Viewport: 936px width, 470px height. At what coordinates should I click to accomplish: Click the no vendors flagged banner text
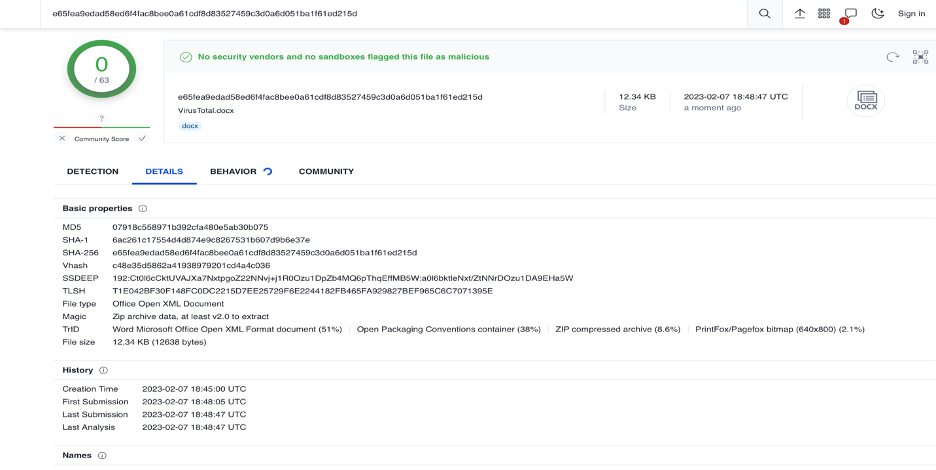[x=343, y=57]
